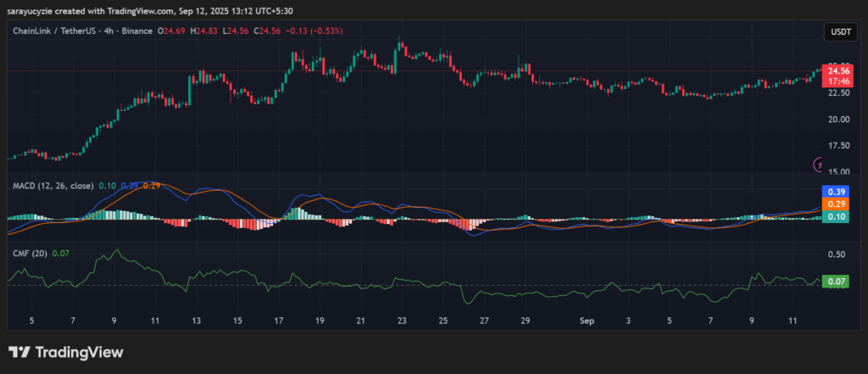Click date 23 on the time axis

click(402, 321)
